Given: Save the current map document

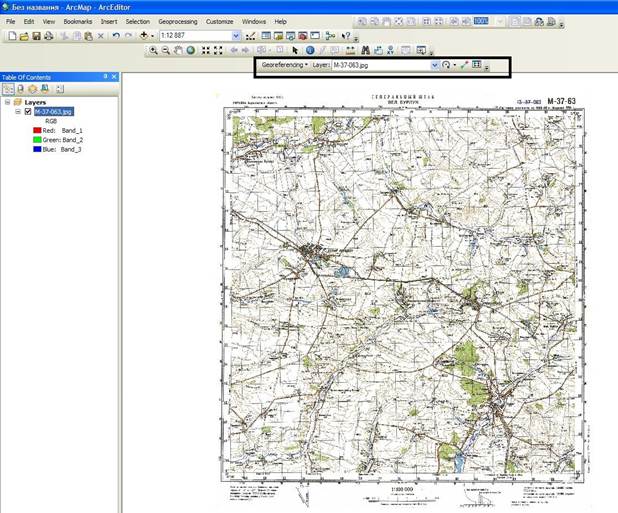Looking at the screenshot, I should point(36,36).
